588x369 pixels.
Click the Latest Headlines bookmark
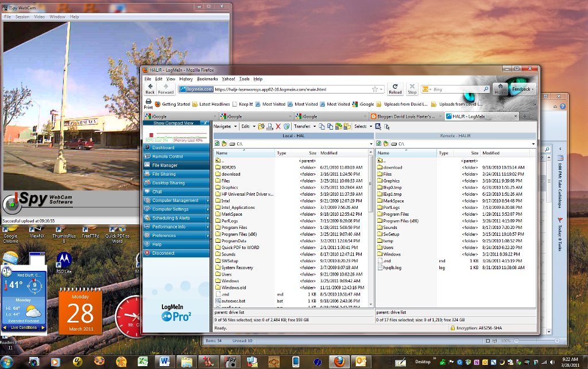click(x=211, y=104)
